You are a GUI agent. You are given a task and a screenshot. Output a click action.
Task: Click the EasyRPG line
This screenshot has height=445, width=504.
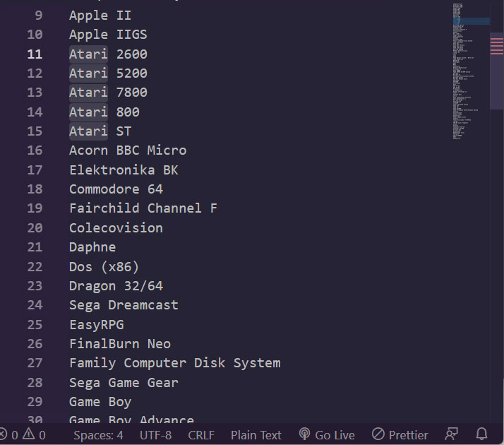pyautogui.click(x=97, y=324)
